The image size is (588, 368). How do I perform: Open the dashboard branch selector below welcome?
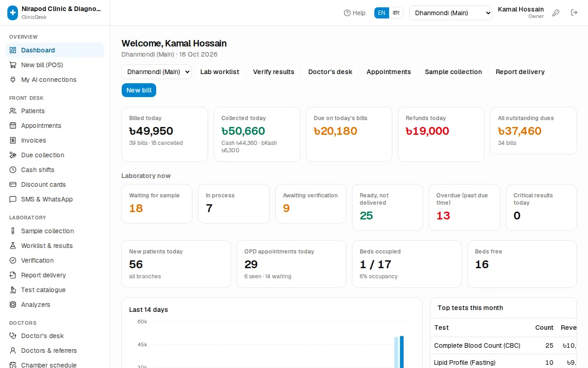pyautogui.click(x=157, y=72)
